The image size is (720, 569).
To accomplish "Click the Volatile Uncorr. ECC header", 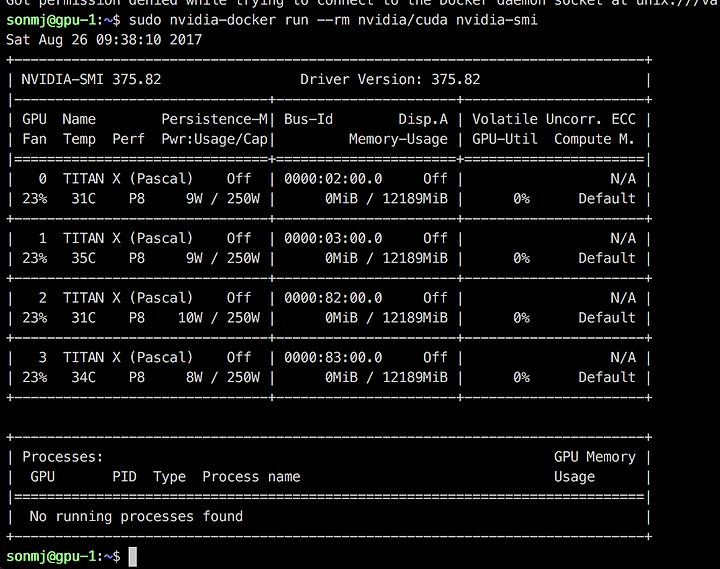I will (x=554, y=119).
